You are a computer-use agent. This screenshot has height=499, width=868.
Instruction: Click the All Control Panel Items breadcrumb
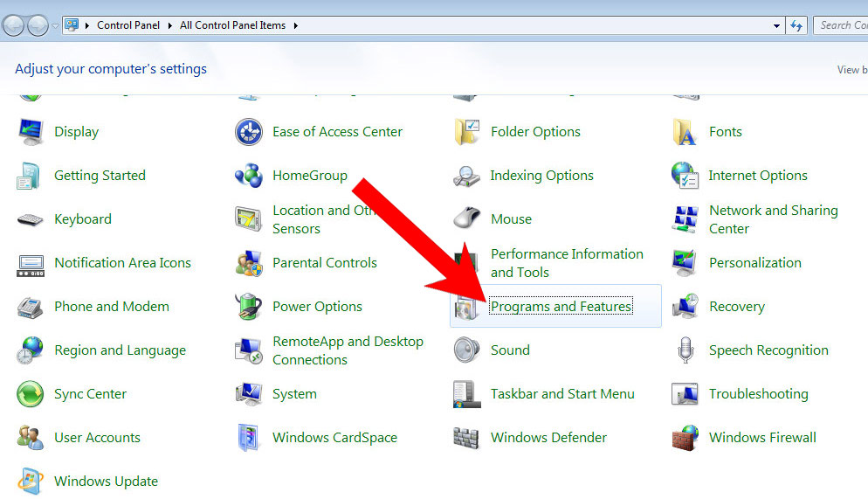[x=232, y=25]
